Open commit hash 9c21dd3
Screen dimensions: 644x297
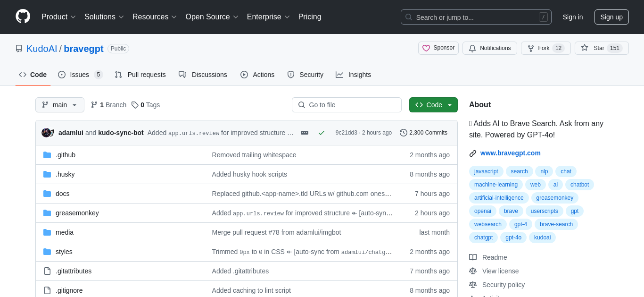point(347,133)
